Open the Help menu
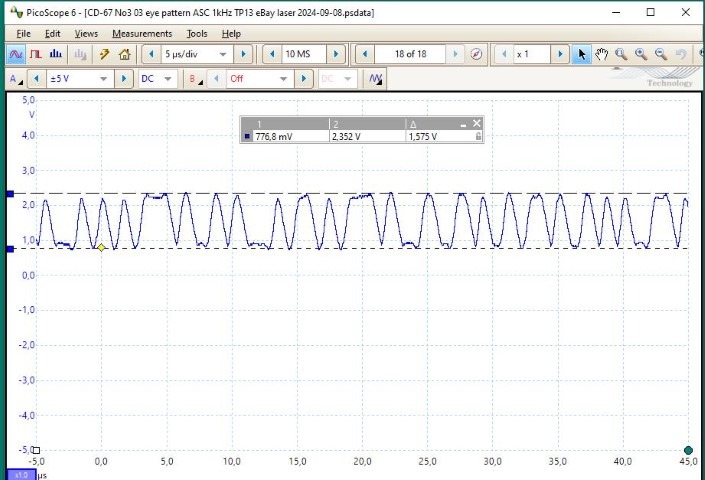Screen dimensions: 705x480 (x=231, y=34)
